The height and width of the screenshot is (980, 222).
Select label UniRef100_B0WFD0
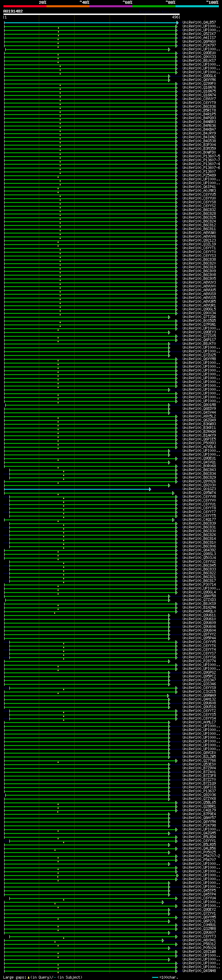click(199, 153)
